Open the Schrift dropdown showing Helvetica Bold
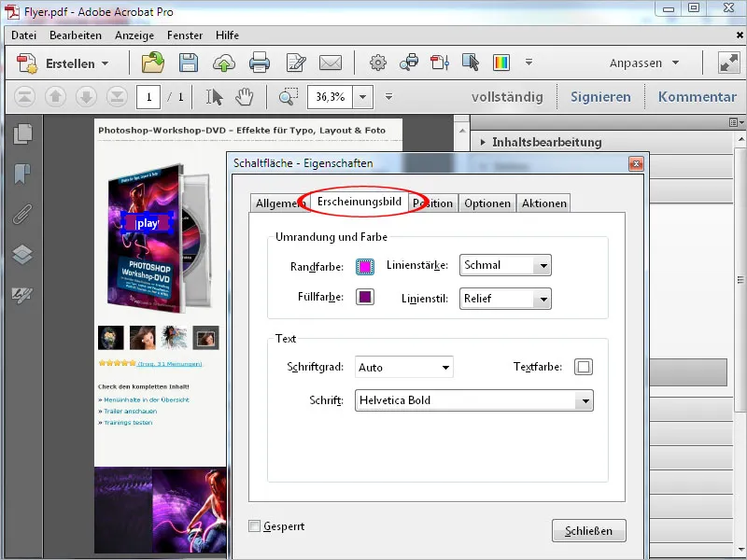747x560 pixels. (474, 400)
